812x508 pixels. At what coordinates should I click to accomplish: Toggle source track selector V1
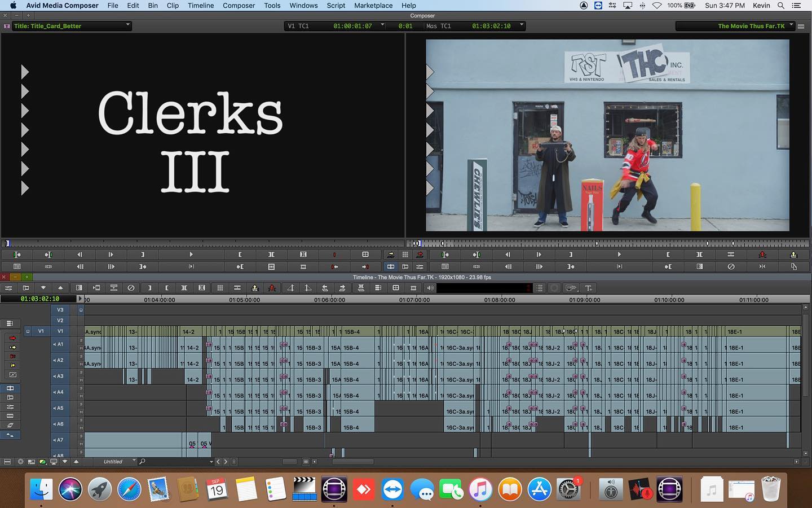41,331
